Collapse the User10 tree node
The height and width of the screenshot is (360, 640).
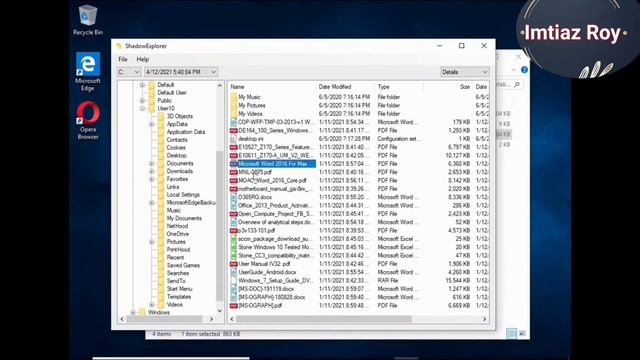pos(142,109)
